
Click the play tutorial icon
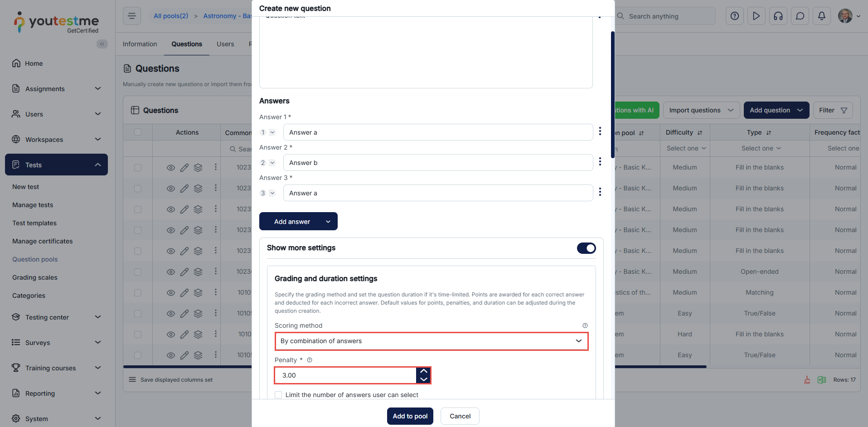[x=756, y=16]
